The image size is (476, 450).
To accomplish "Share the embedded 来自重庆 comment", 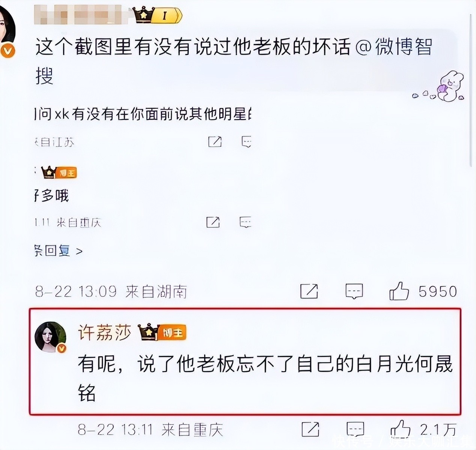I will pyautogui.click(x=213, y=222).
